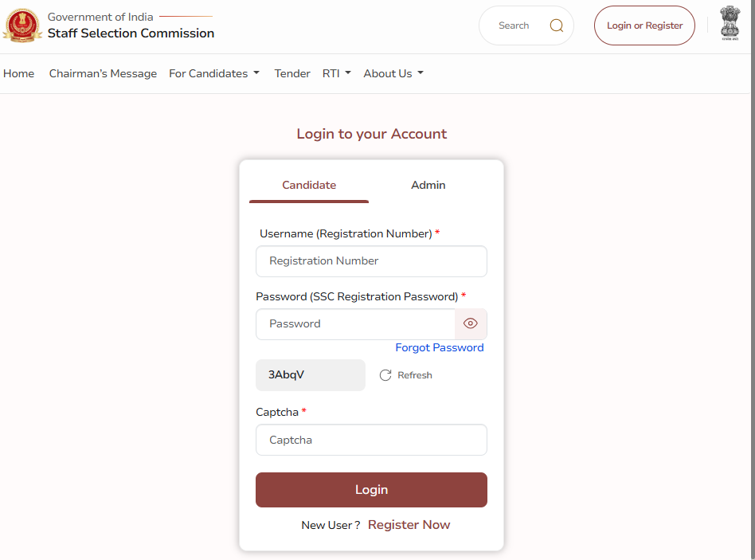Focus the Captcha input field
Screen dimensions: 755x560
click(371, 440)
